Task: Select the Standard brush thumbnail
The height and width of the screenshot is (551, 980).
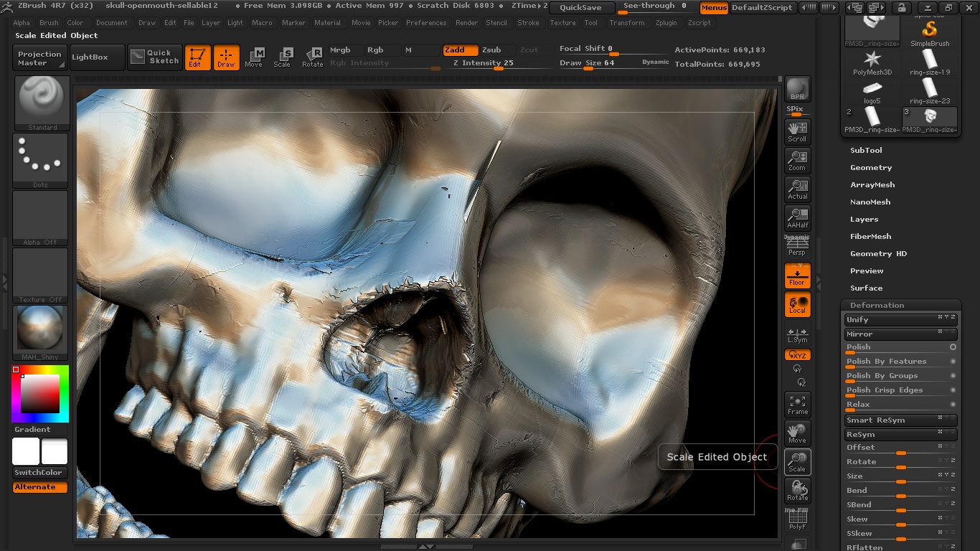Action: point(40,102)
